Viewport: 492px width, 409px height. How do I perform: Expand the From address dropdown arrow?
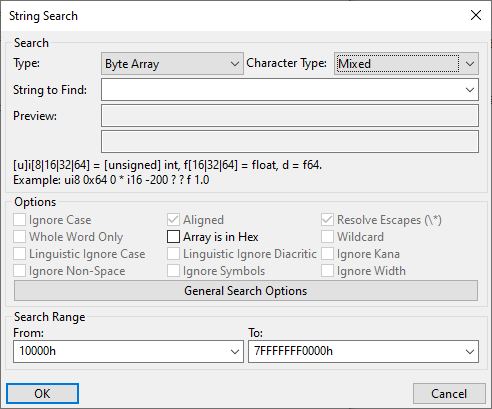(x=235, y=351)
